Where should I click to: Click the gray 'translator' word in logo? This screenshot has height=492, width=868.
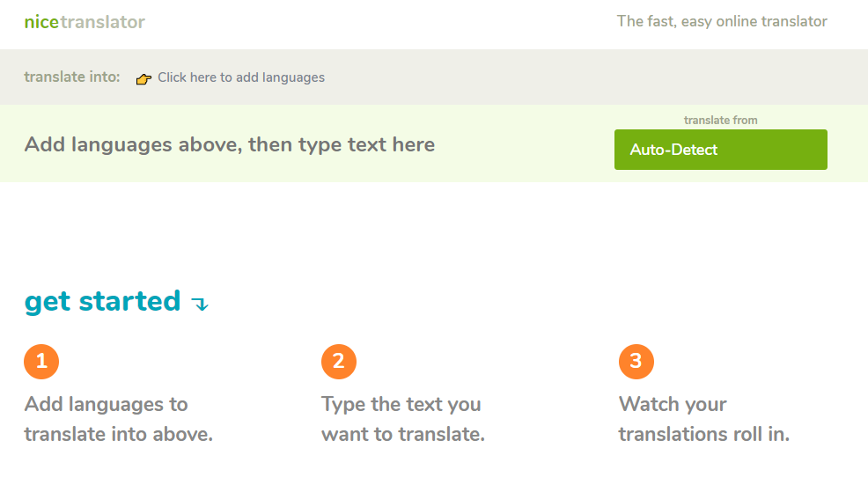(x=102, y=22)
